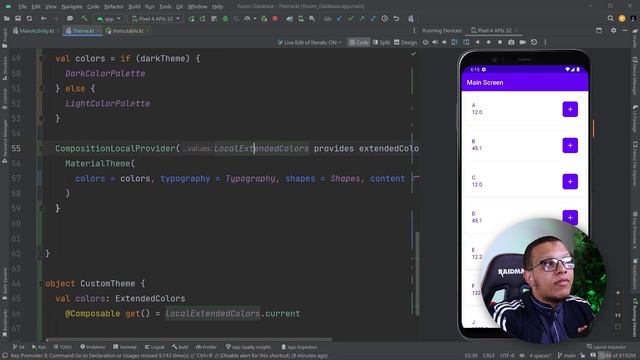Click the emulator Volume Up icon
The width and height of the screenshot is (640, 360).
tap(435, 42)
